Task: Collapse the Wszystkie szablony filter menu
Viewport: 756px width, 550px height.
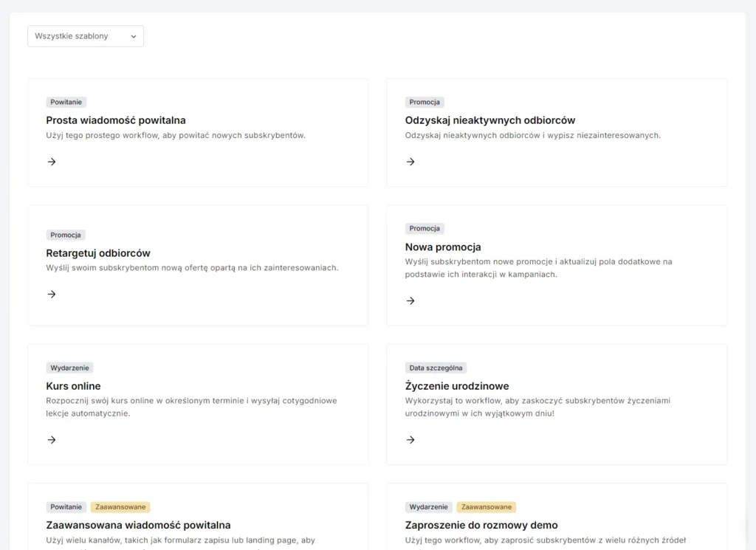Action: point(85,35)
